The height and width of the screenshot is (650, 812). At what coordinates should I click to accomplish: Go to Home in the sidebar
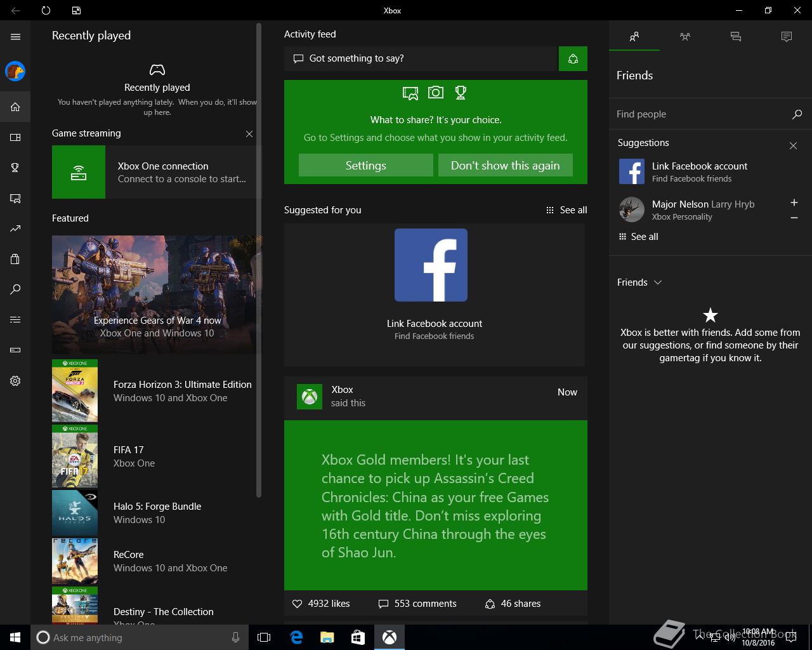[15, 107]
